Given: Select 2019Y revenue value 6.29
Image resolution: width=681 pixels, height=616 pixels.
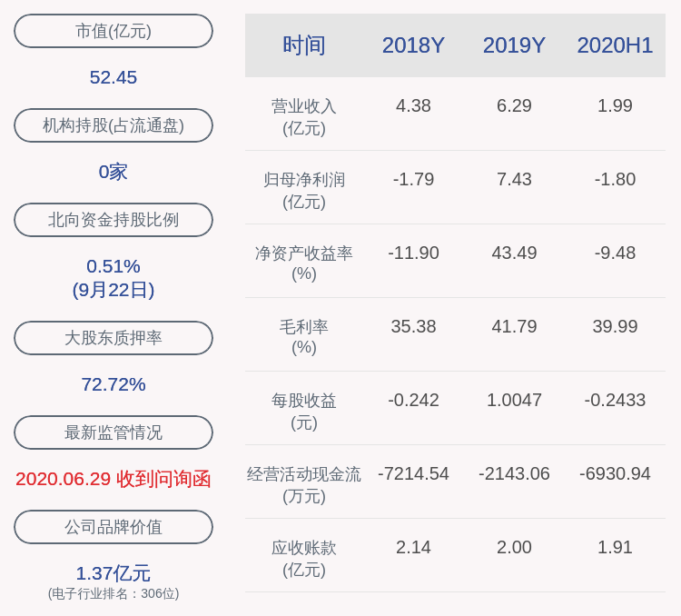Looking at the screenshot, I should [514, 106].
